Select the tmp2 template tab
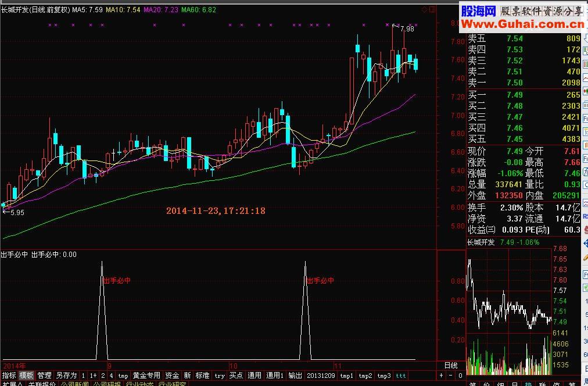Viewport: 588px width, 386px height. (365, 376)
